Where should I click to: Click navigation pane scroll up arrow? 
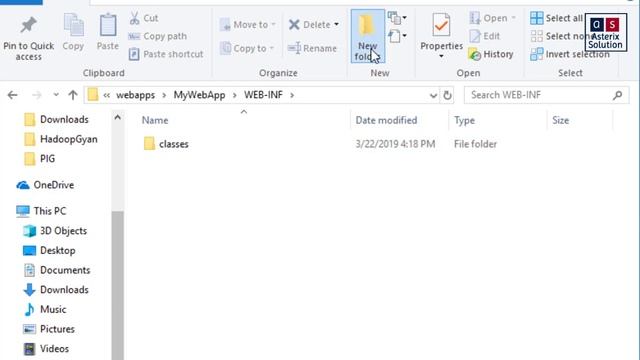118,118
